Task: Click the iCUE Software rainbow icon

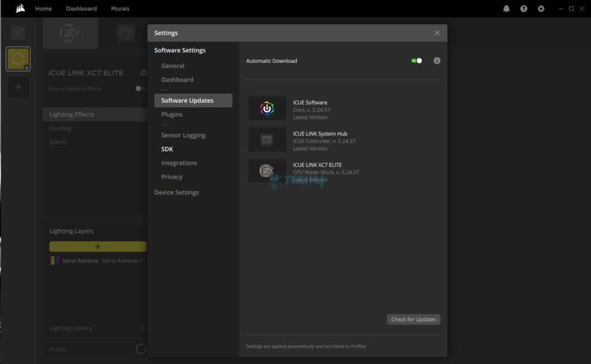Action: pos(267,108)
